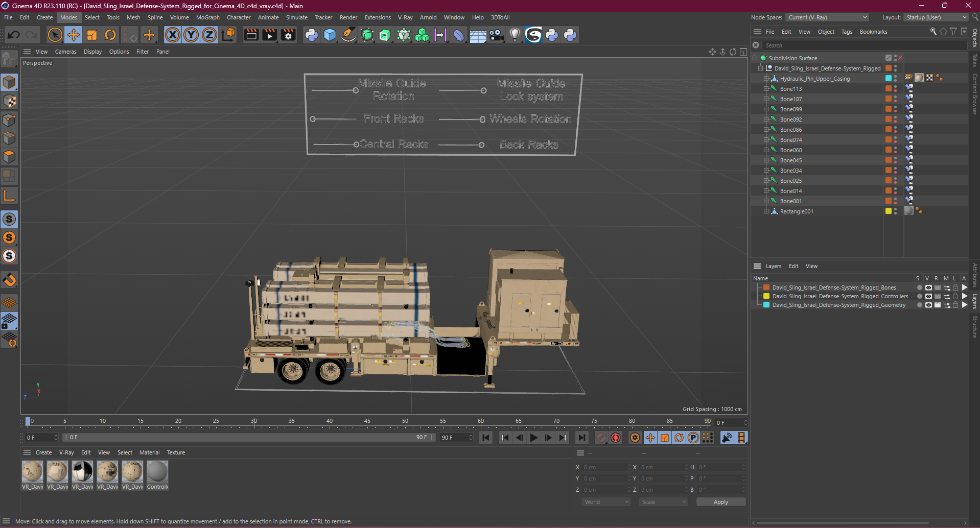Image resolution: width=980 pixels, height=528 pixels.
Task: Toggle view visibility of Rigged_Geometry layer
Action: tap(928, 305)
